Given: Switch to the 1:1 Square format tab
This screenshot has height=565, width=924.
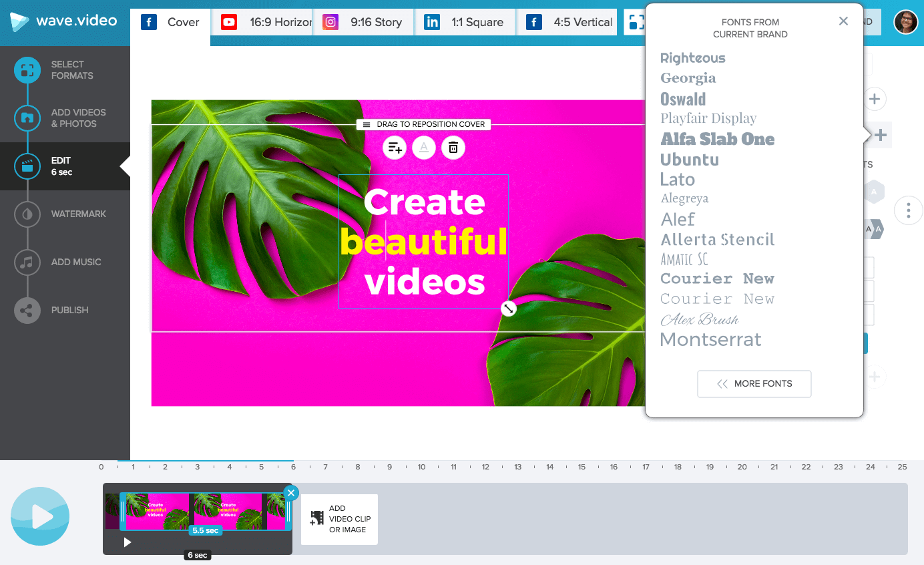Looking at the screenshot, I should 465,21.
